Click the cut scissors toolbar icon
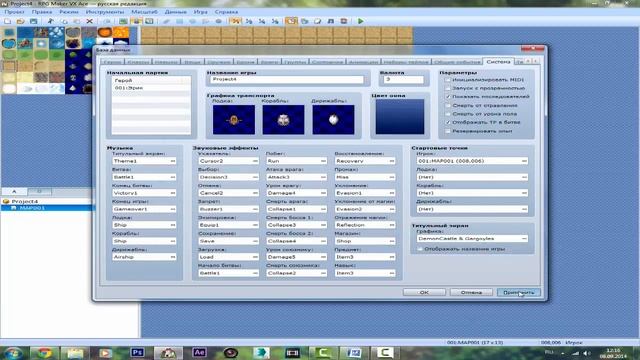This screenshot has width=640, height=360. click(x=51, y=21)
